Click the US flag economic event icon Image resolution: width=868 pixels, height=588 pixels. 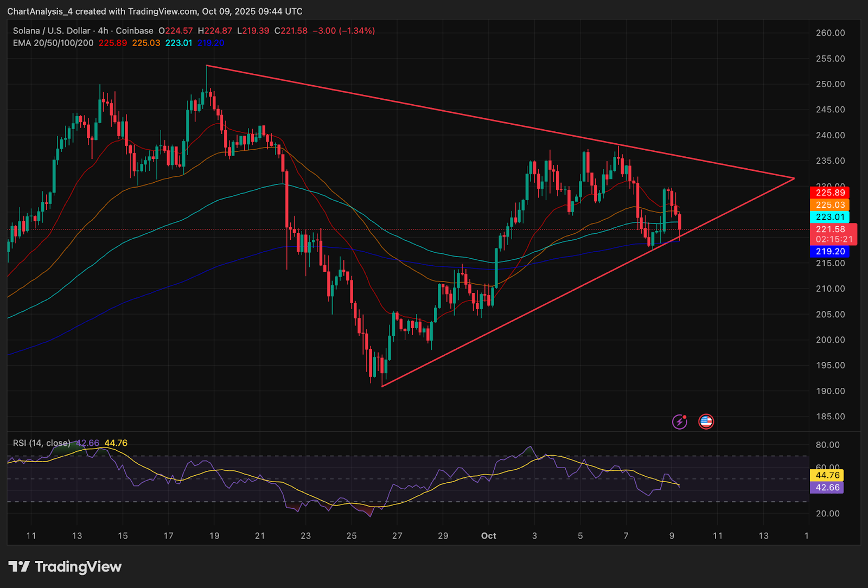706,421
